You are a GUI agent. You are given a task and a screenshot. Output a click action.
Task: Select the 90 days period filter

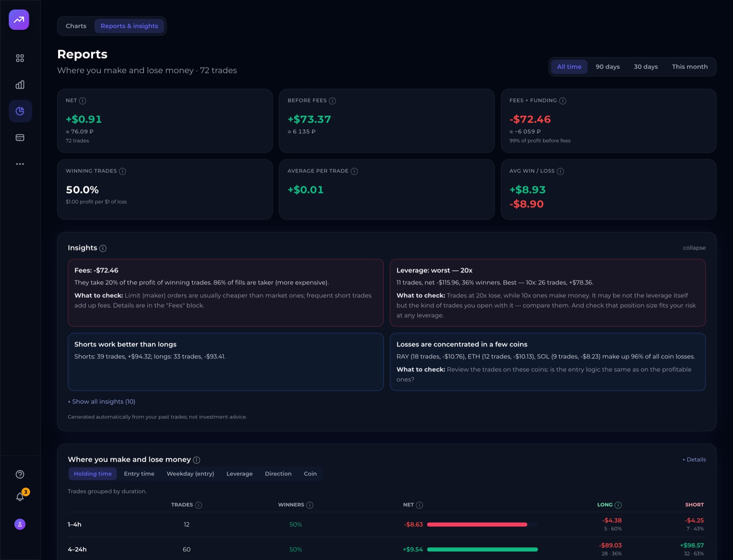click(607, 67)
